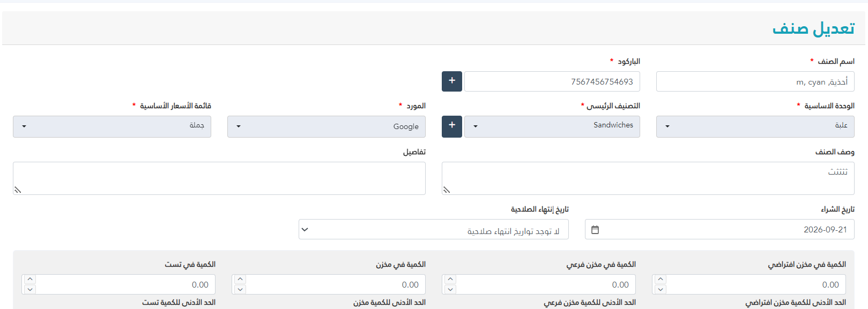This screenshot has width=868, height=309.
Task: Click the التصنيف الرئيسي label
Action: tap(613, 105)
